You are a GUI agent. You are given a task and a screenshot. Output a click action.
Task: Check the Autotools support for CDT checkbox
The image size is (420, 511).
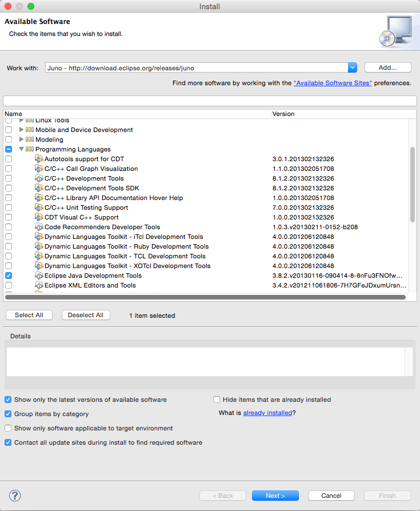pyautogui.click(x=9, y=159)
